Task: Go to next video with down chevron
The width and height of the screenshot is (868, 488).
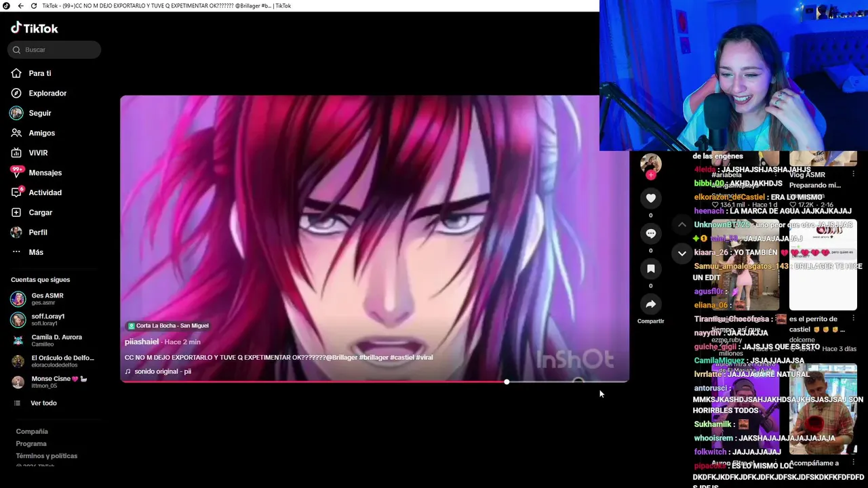Action: tap(682, 253)
